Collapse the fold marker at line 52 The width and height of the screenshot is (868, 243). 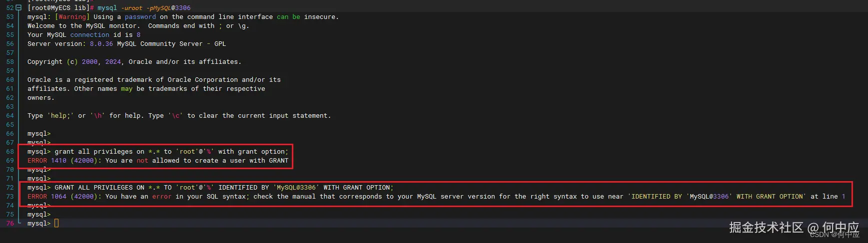[x=19, y=8]
